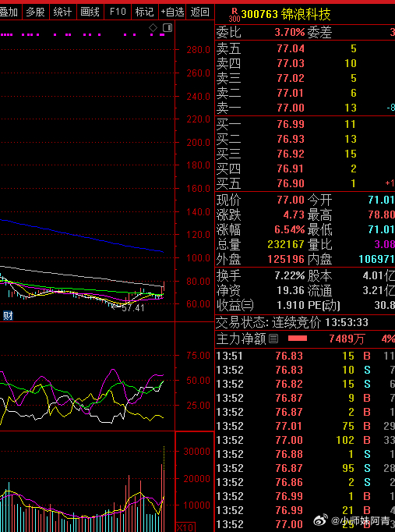The height and width of the screenshot is (532, 395).
Task: Click the R 300 badge beside stock code
Action: click(234, 15)
